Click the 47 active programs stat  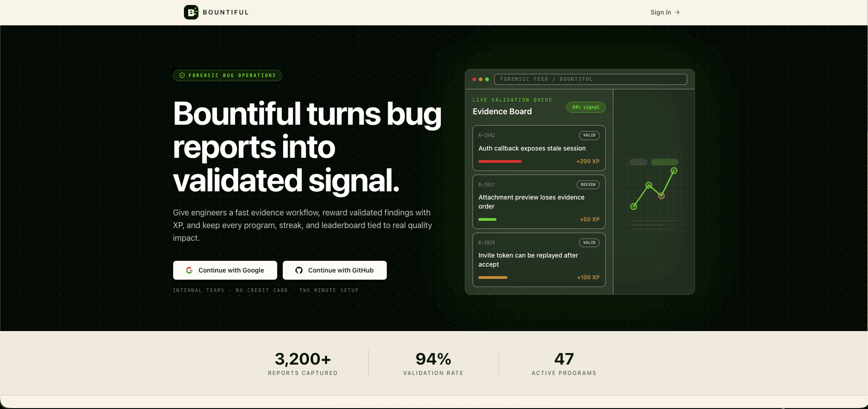(564, 363)
